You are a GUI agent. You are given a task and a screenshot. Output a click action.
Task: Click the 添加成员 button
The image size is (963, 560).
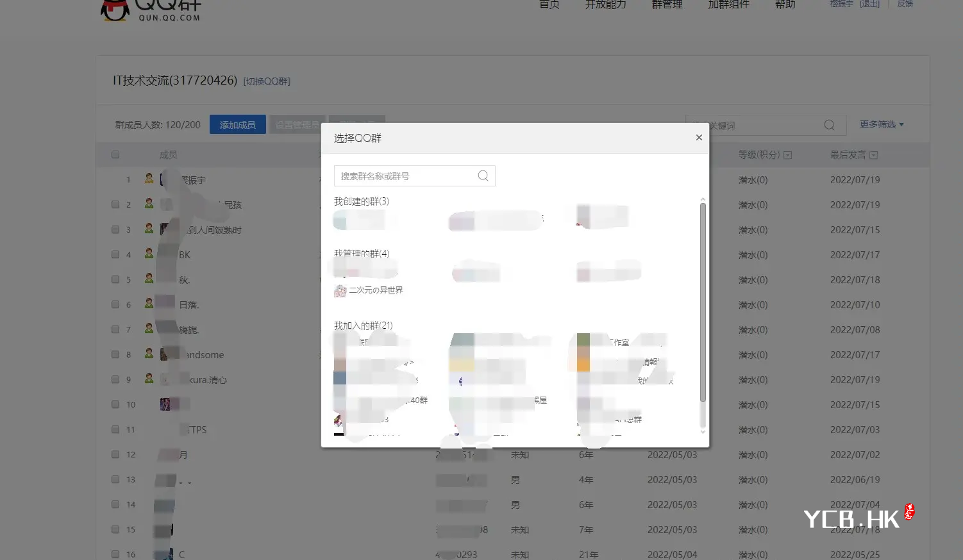(238, 124)
